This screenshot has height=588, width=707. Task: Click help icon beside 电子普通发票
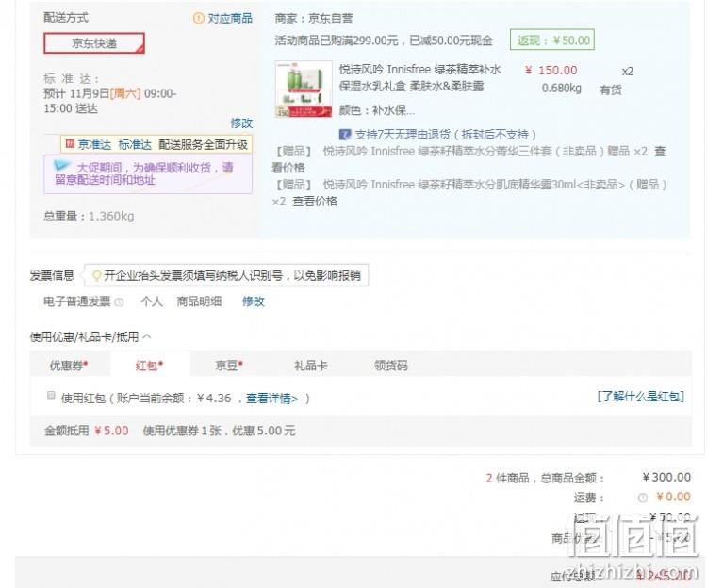(119, 302)
